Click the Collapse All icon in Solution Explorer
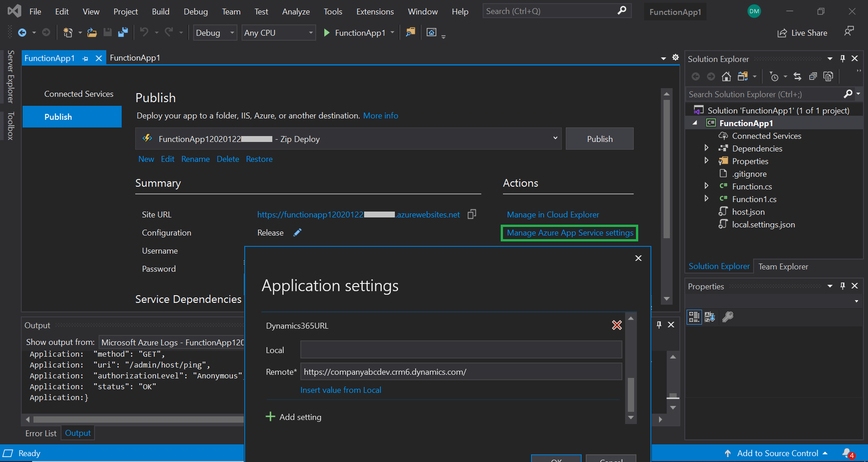The image size is (868, 462). pos(813,76)
